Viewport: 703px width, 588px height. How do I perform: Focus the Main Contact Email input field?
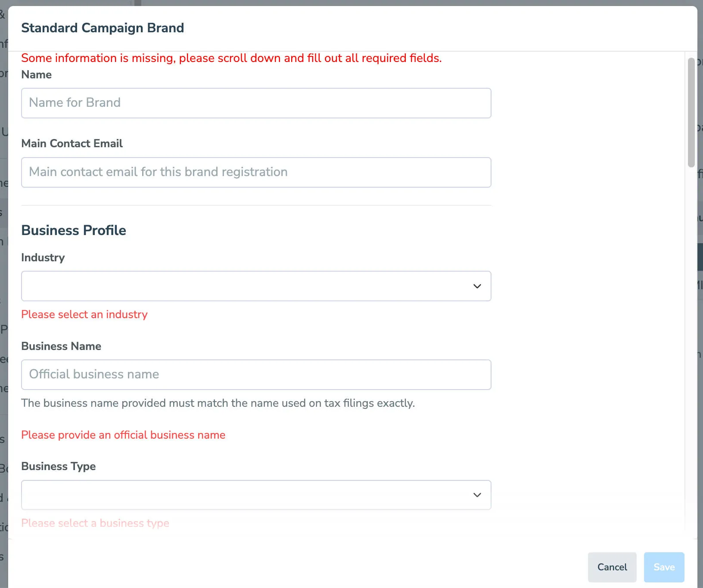point(256,172)
